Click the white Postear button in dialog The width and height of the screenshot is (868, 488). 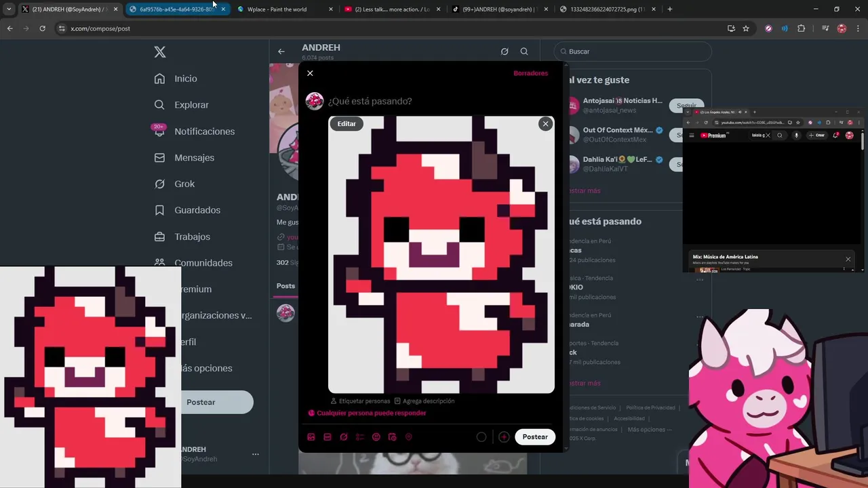(535, 437)
